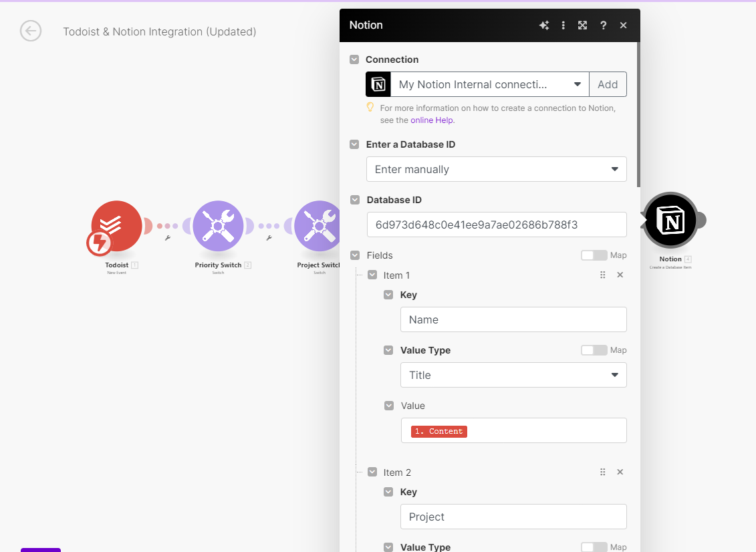Click the lightning trigger badge on Todoist
The height and width of the screenshot is (552, 756).
tap(100, 243)
